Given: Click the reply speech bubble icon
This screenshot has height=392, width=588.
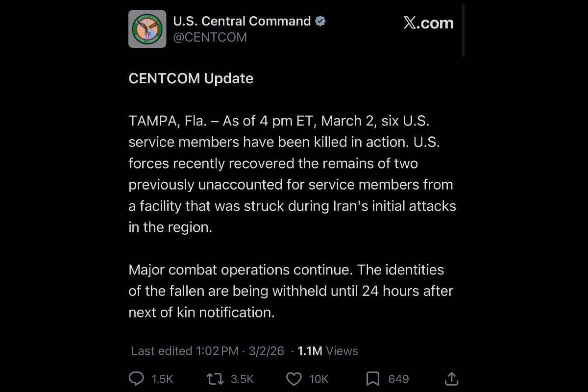Looking at the screenshot, I should [x=136, y=379].
